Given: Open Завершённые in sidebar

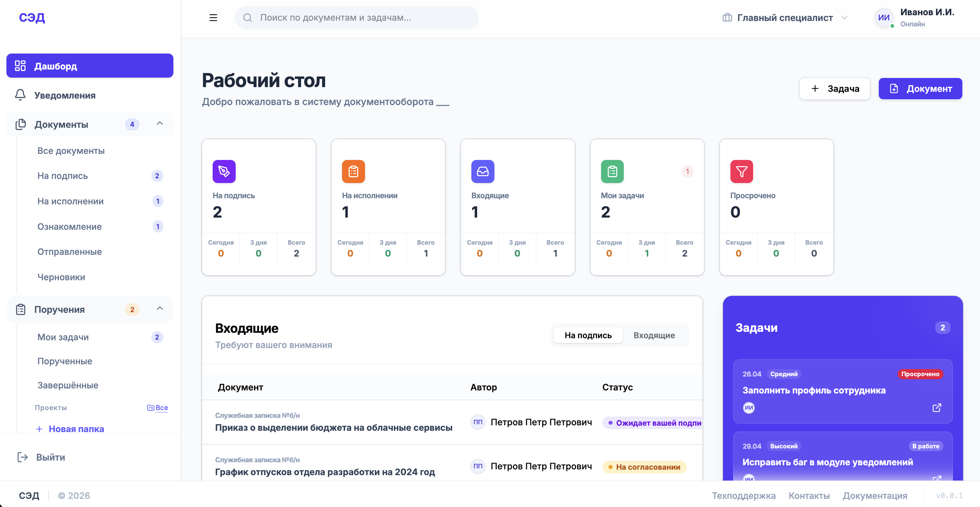Looking at the screenshot, I should [x=101, y=385].
